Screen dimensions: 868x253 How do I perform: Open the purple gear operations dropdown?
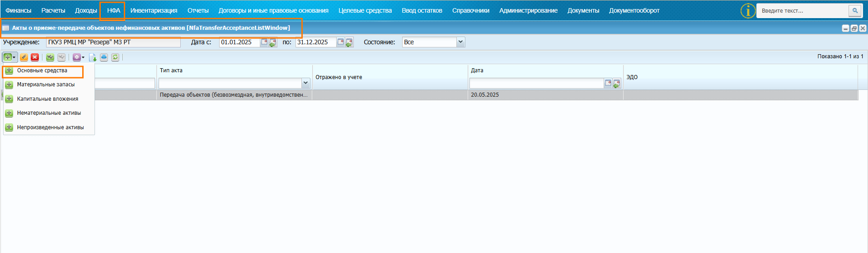click(x=79, y=57)
